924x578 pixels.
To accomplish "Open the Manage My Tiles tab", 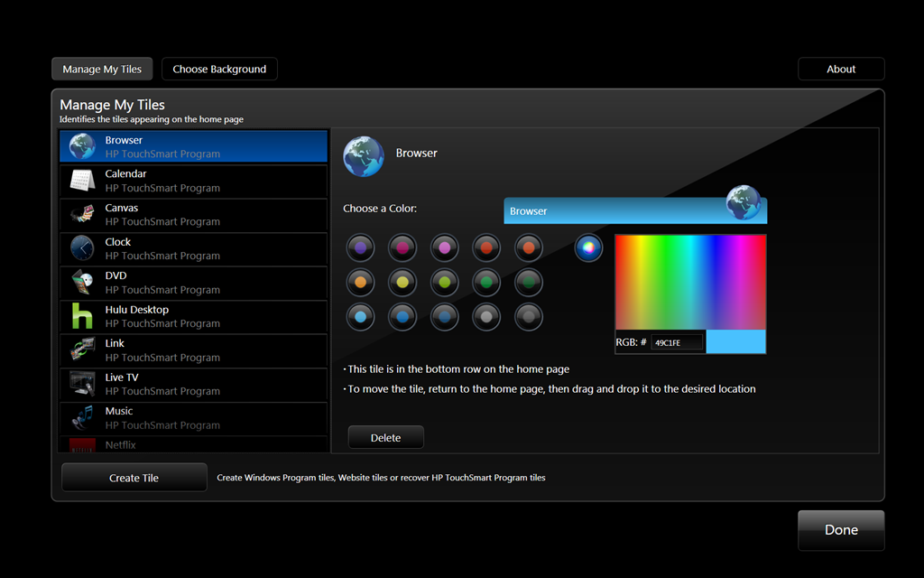I will tap(102, 70).
